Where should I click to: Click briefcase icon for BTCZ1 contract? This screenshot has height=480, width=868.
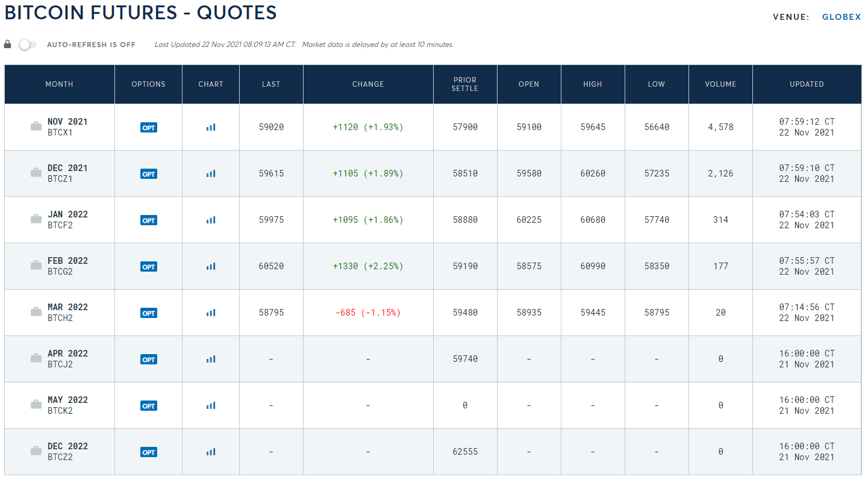pyautogui.click(x=36, y=172)
